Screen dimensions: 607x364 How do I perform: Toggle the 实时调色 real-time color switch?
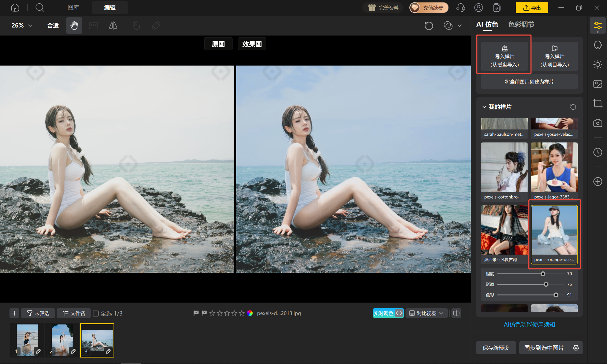pos(388,313)
